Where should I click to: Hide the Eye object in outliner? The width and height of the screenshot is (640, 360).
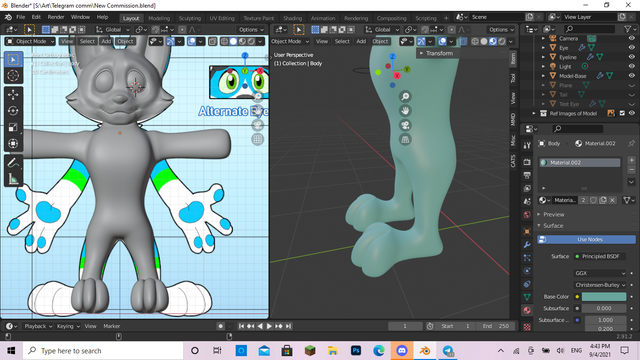(631, 48)
